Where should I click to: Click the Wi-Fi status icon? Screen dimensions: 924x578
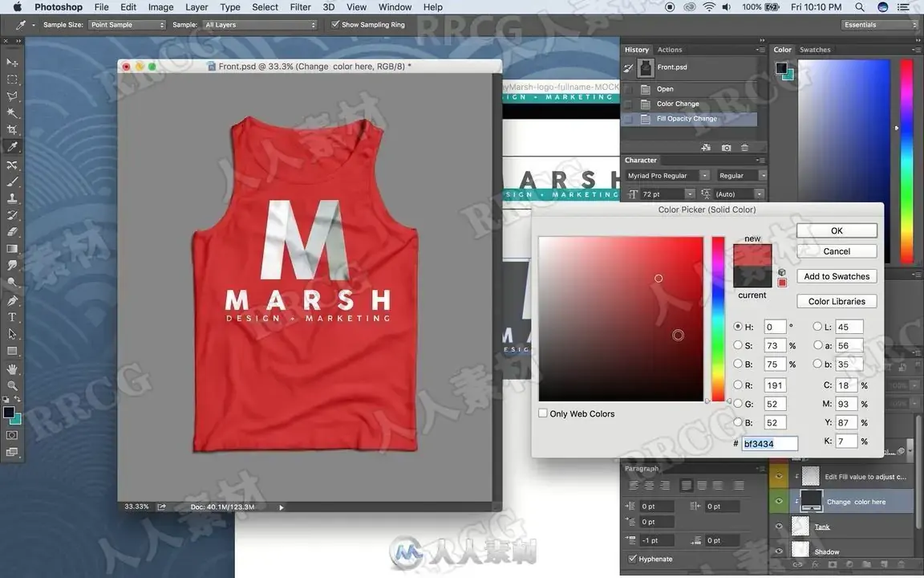[709, 7]
